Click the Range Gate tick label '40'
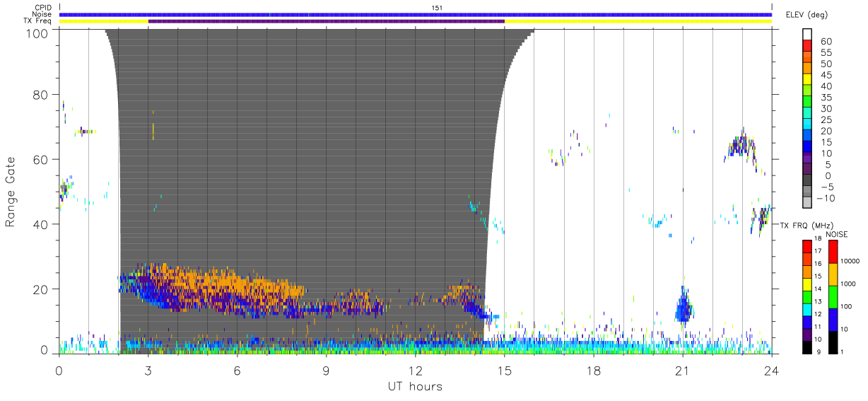 (42, 224)
